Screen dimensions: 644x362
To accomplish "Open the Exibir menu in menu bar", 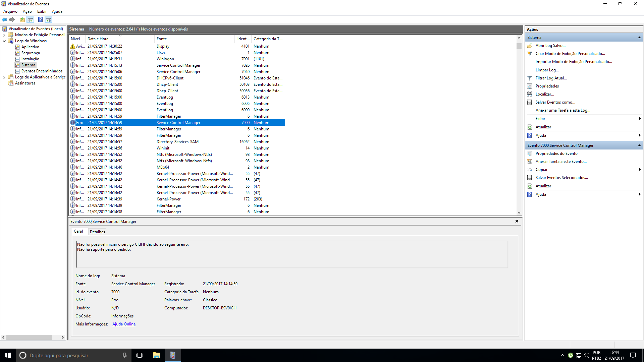I will pos(42,11).
